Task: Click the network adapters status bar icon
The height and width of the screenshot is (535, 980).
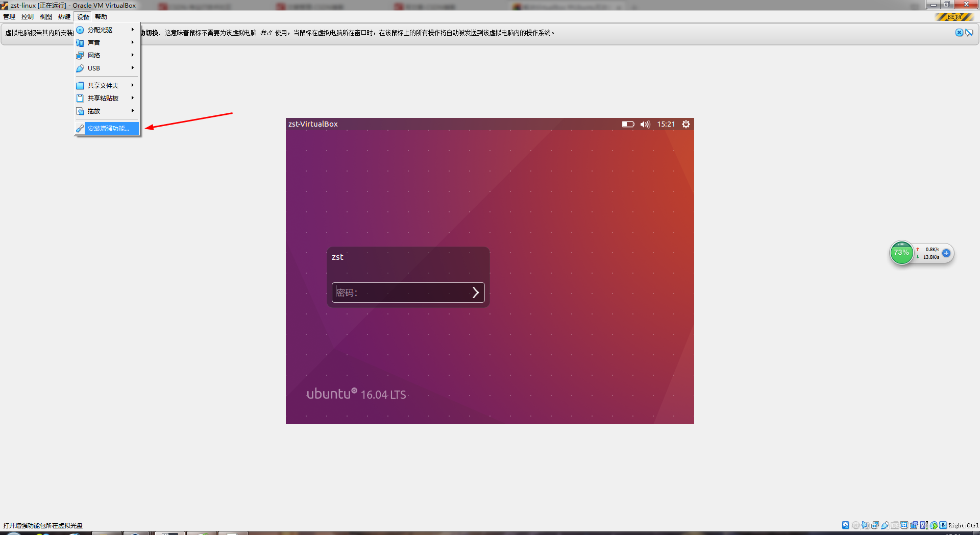Action: (x=875, y=525)
